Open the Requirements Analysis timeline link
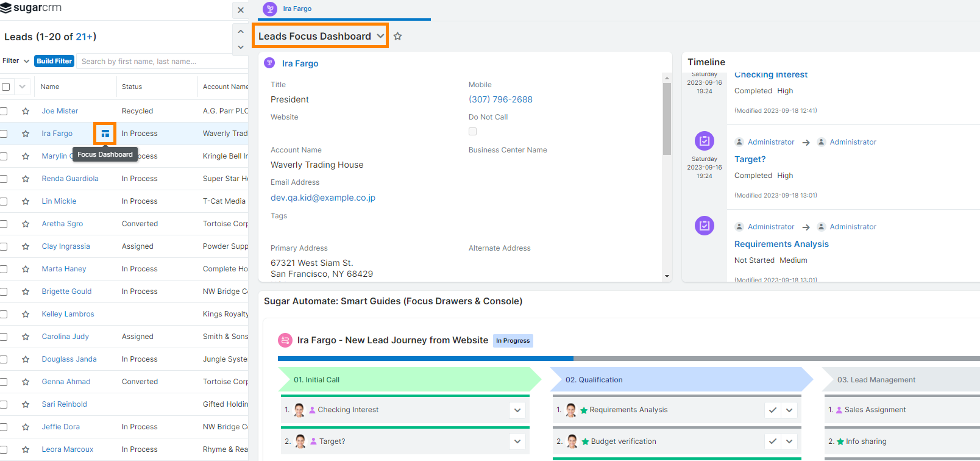This screenshot has width=980, height=461. [x=781, y=244]
